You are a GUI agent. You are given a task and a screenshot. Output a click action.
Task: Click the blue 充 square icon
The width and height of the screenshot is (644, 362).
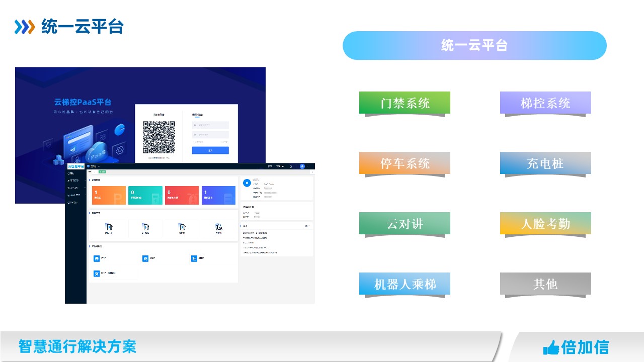[x=145, y=258]
